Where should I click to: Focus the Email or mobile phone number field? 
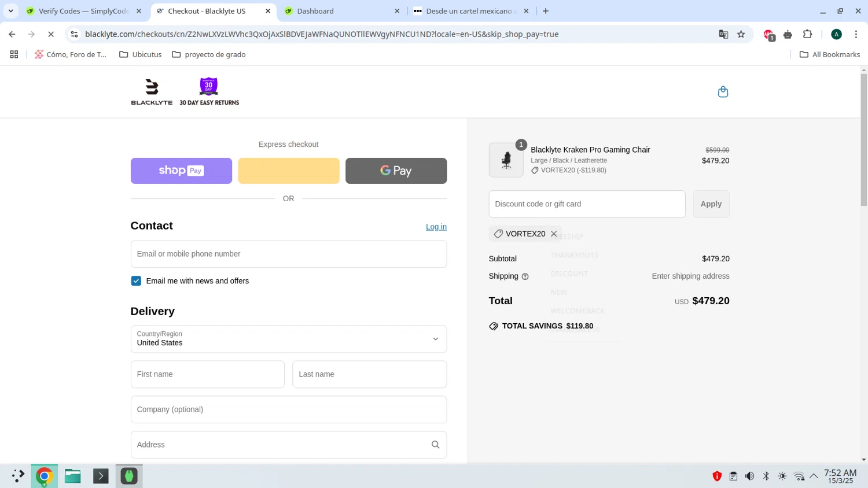tap(289, 254)
